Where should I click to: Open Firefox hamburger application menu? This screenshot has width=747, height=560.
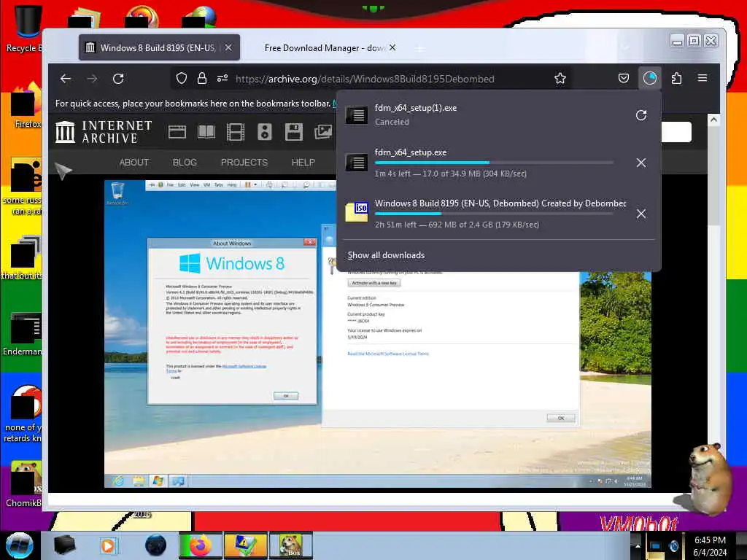tap(703, 78)
